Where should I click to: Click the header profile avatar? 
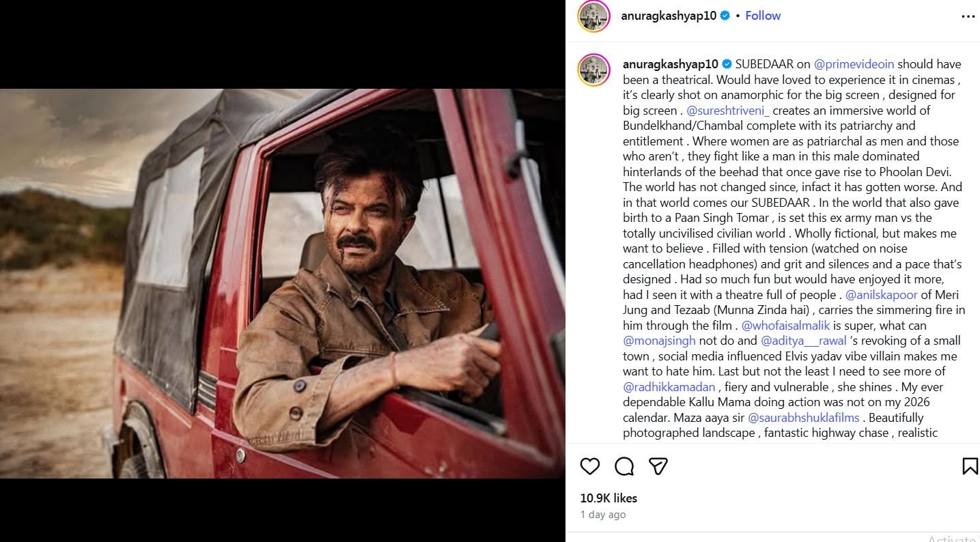593,16
